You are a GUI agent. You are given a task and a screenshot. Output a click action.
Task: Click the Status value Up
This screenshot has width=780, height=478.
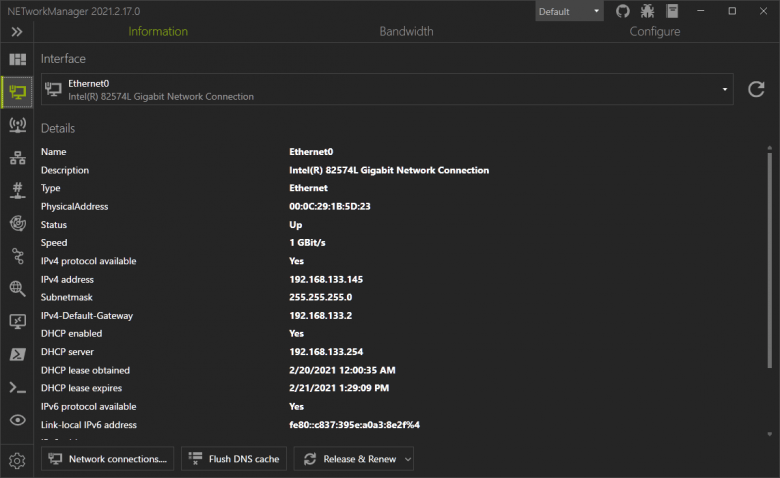pos(295,225)
